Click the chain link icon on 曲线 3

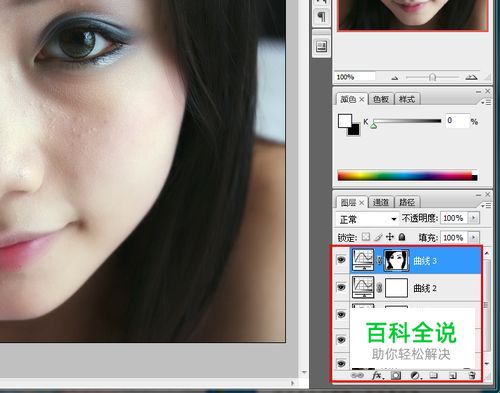pyautogui.click(x=379, y=260)
